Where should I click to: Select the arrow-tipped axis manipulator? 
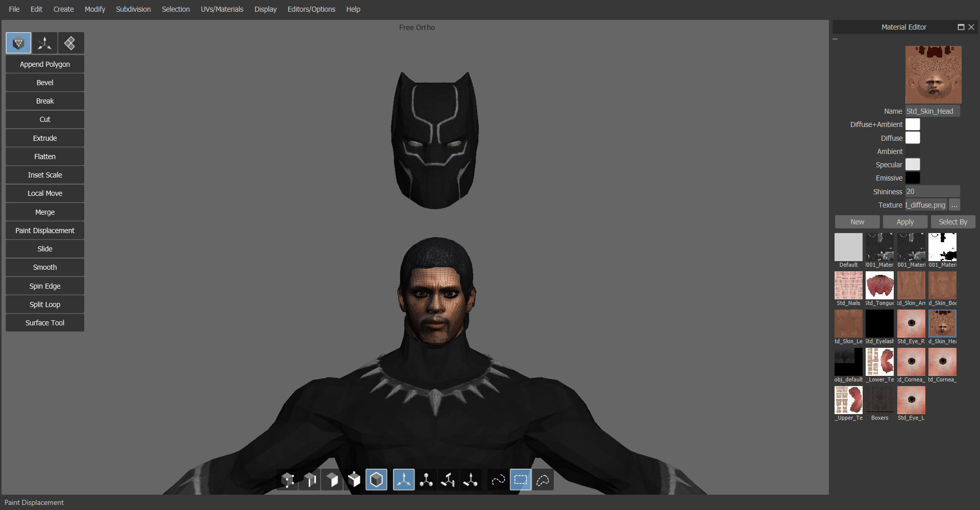[404, 480]
